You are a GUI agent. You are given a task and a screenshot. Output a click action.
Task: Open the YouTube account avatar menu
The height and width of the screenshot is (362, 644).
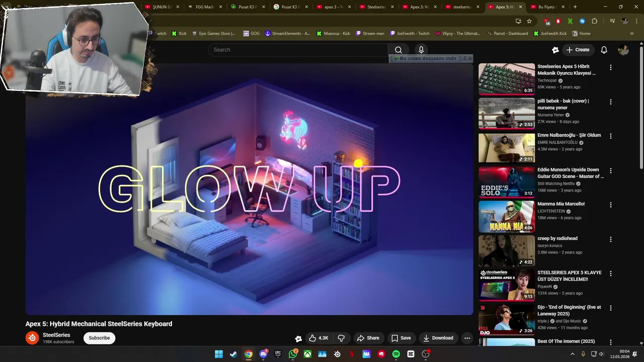(623, 50)
